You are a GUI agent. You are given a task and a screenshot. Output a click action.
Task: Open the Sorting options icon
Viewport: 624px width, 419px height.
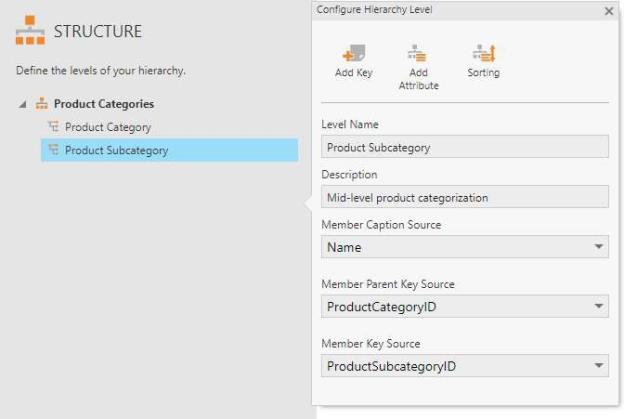tap(483, 53)
